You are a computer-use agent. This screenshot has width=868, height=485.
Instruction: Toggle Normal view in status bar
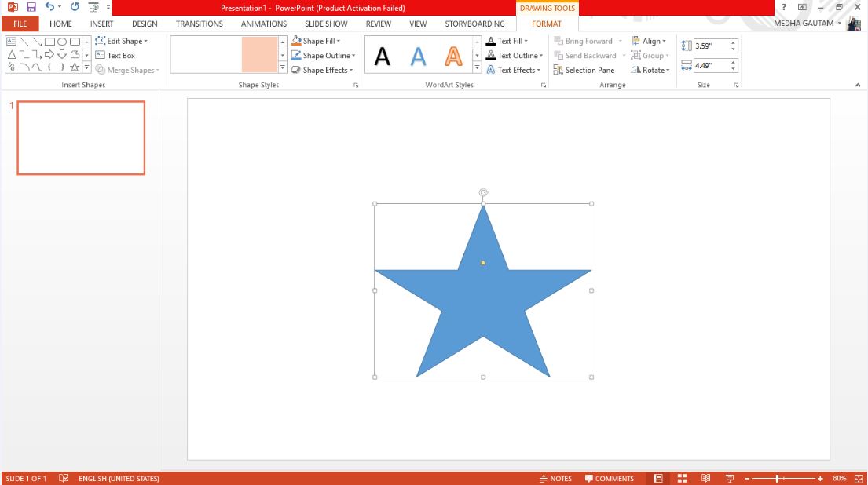(658, 478)
